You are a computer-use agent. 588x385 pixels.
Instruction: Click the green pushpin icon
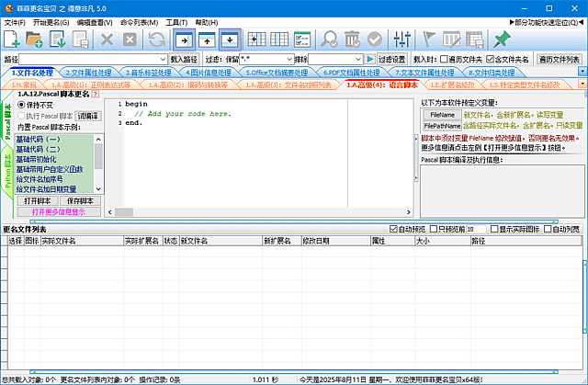(x=502, y=39)
